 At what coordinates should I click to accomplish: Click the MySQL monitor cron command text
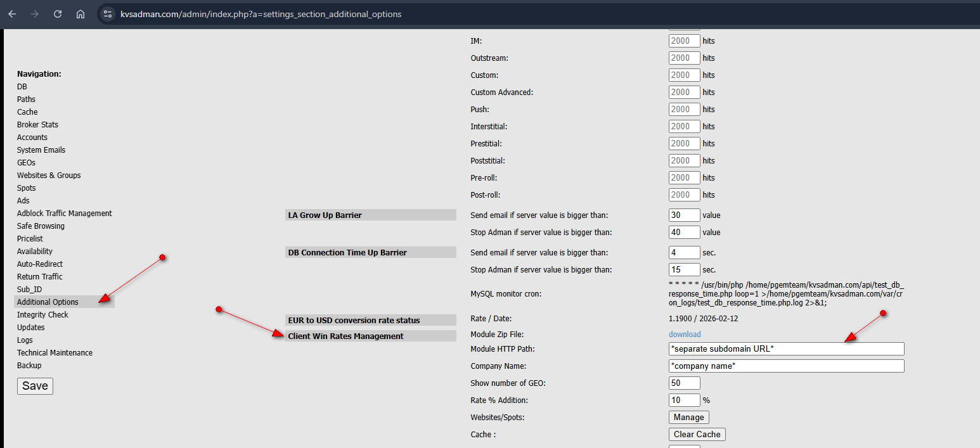coord(787,294)
